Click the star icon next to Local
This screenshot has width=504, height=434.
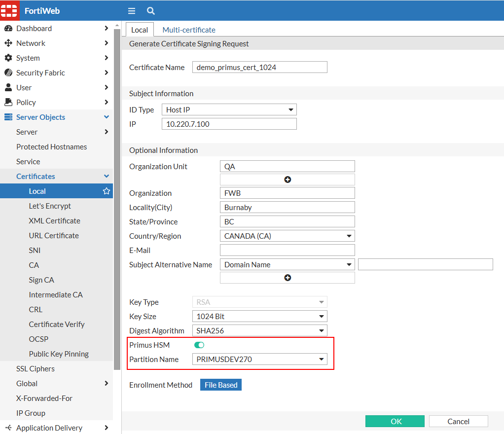coord(106,191)
